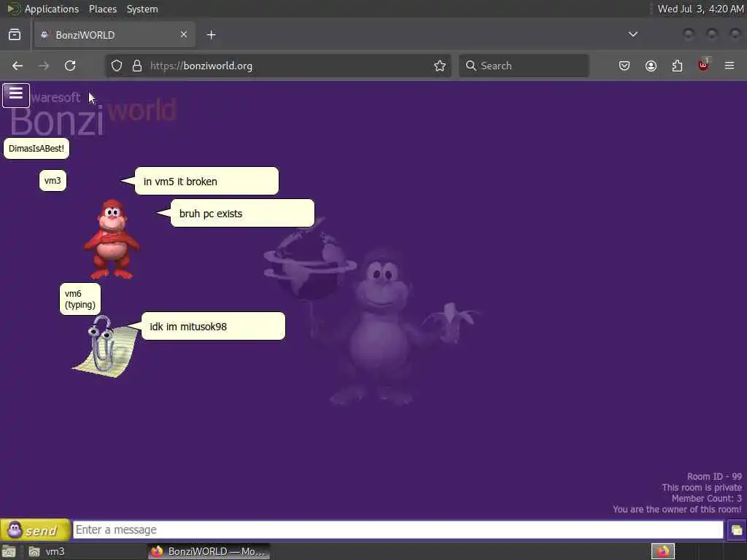Reload the bonziworld.org page
This screenshot has height=560, width=747.
coord(70,66)
